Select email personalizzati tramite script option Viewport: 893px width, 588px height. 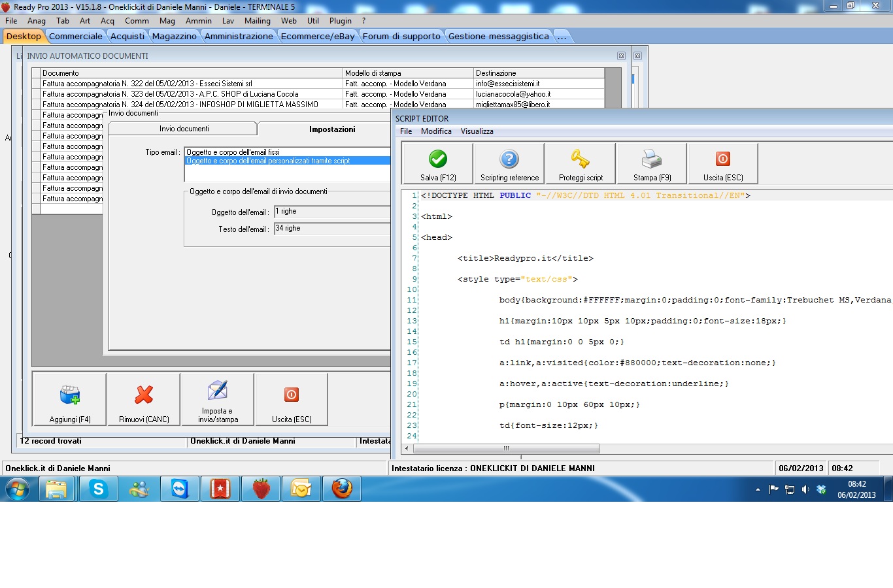288,161
